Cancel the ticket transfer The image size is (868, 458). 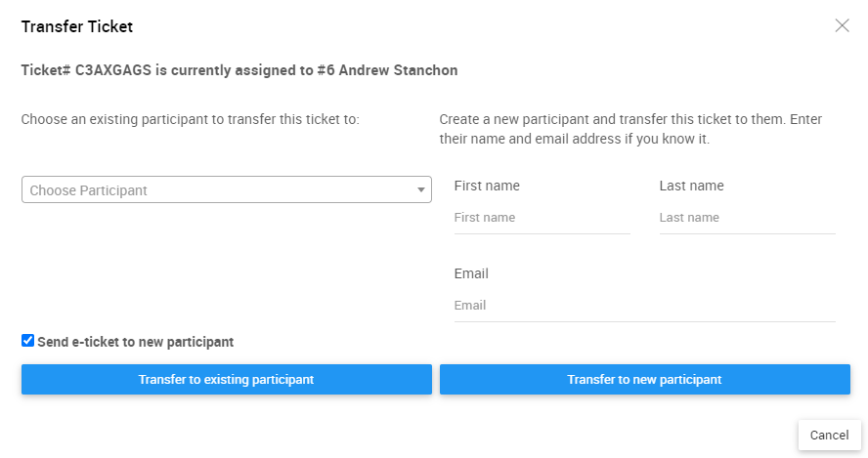pyautogui.click(x=829, y=435)
